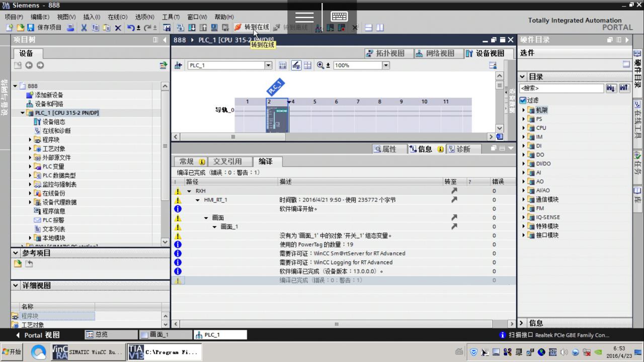Select 添加新设备 in project tree

49,95
